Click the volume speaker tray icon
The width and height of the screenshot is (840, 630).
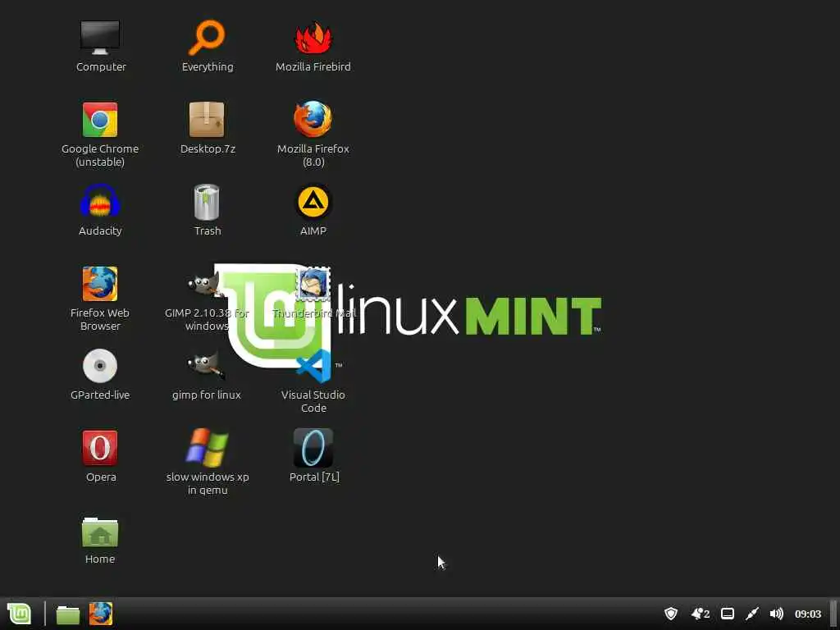[776, 614]
